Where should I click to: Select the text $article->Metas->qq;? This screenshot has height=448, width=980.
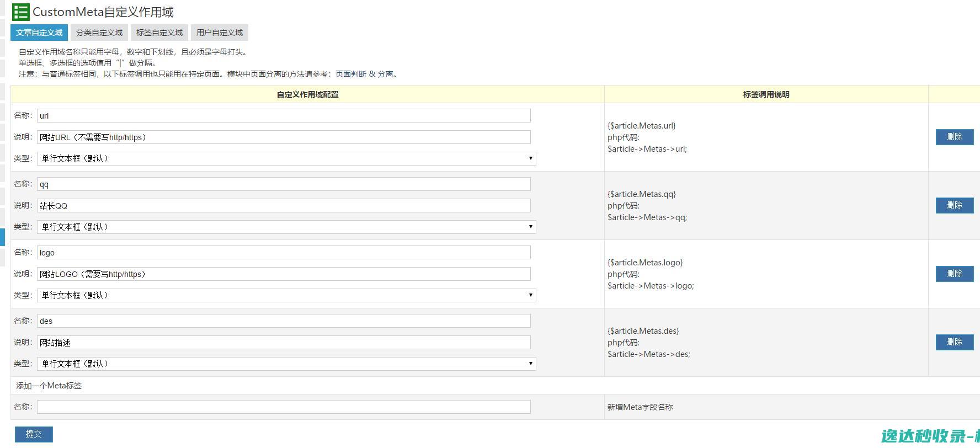pos(647,217)
